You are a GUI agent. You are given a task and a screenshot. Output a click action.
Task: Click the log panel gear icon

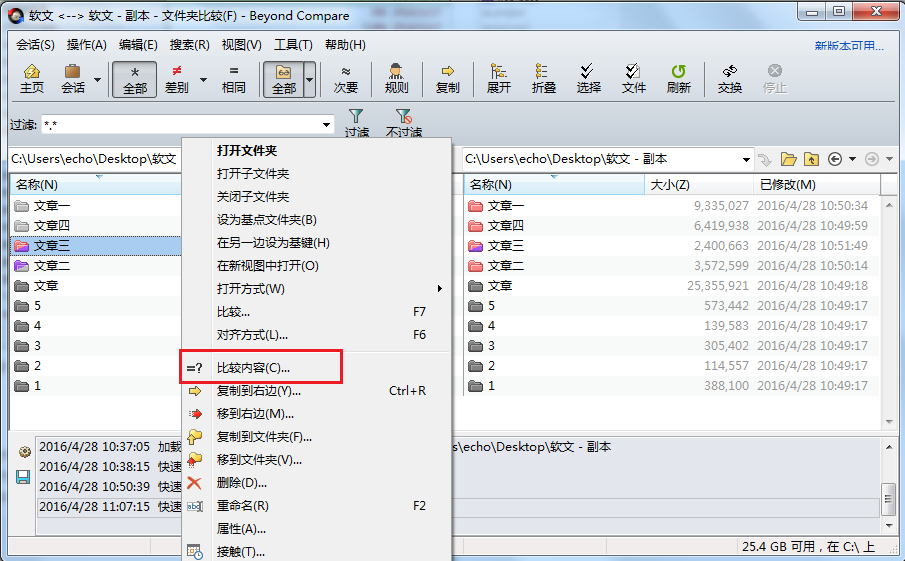pos(24,451)
